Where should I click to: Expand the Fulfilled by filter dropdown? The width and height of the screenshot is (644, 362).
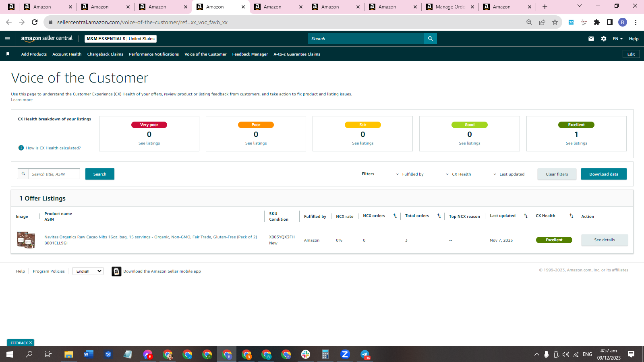pos(410,174)
